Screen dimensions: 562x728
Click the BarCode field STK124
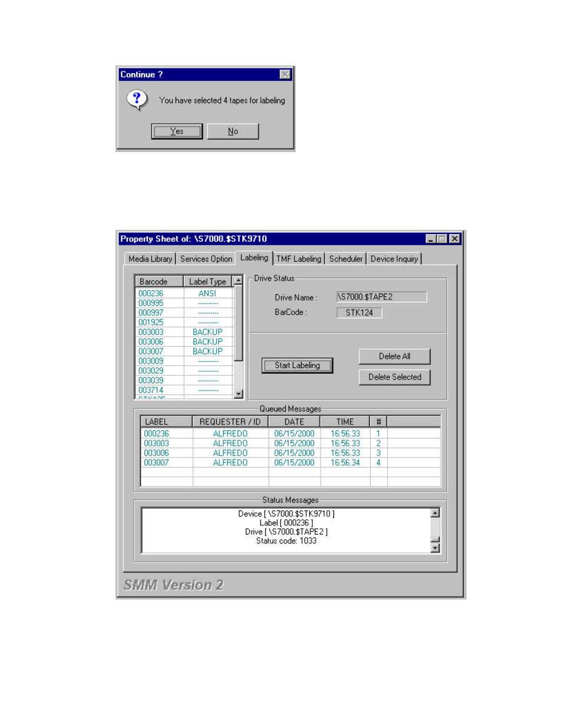tap(359, 312)
